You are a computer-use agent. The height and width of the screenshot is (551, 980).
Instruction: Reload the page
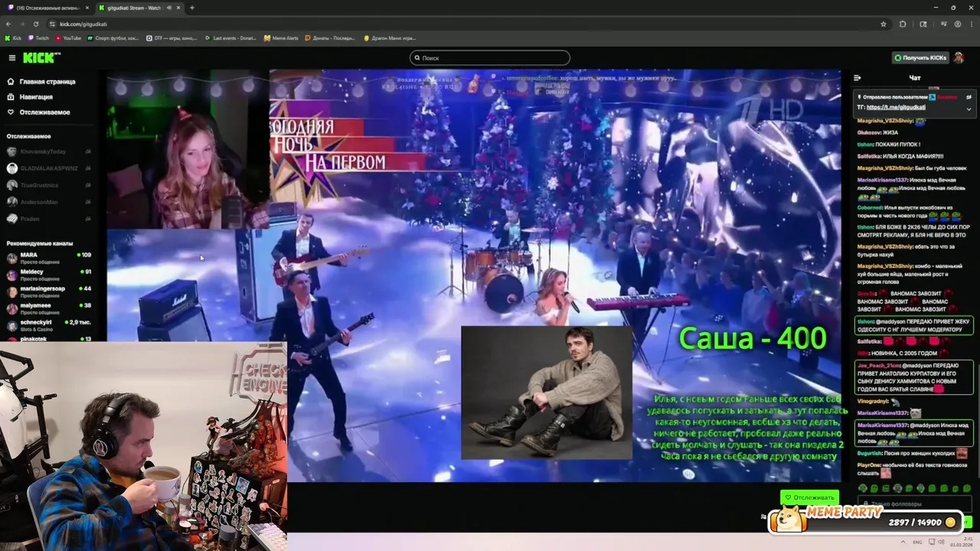click(x=36, y=24)
